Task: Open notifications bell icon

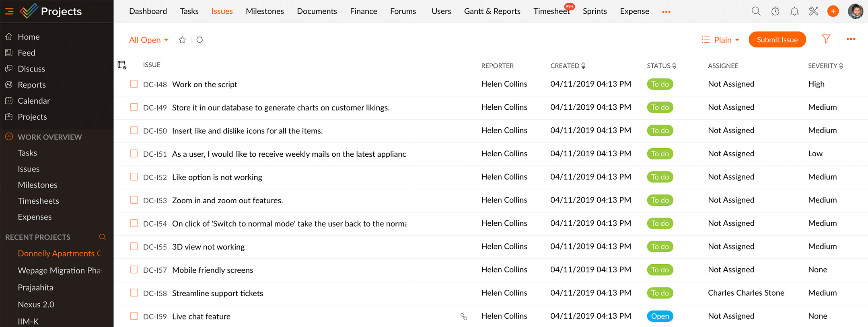Action: tap(794, 11)
